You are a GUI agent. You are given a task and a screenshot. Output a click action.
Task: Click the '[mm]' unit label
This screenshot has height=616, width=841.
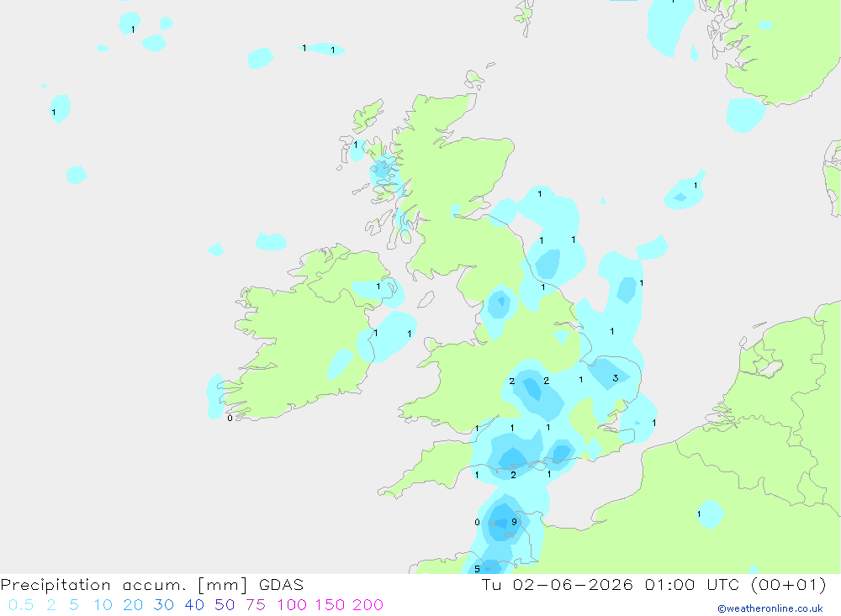(x=223, y=585)
